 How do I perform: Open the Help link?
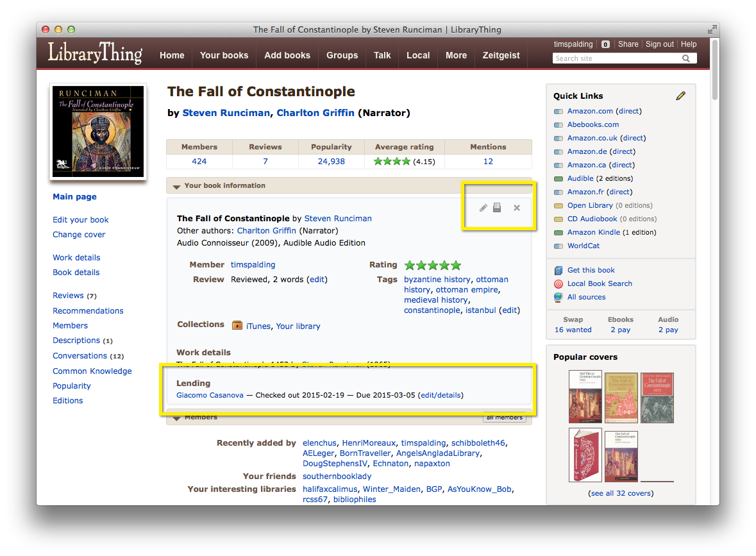[x=689, y=44]
